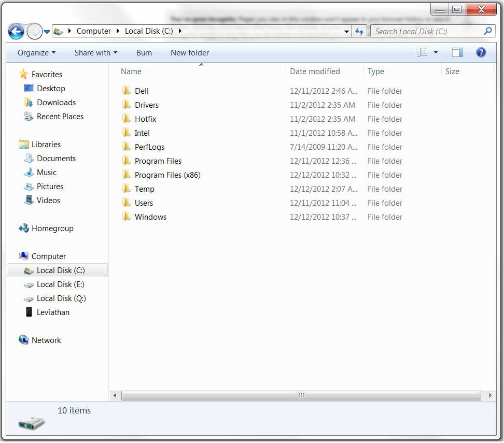Click the drive icon in the address bar
This screenshot has width=504, height=443.
coord(58,32)
